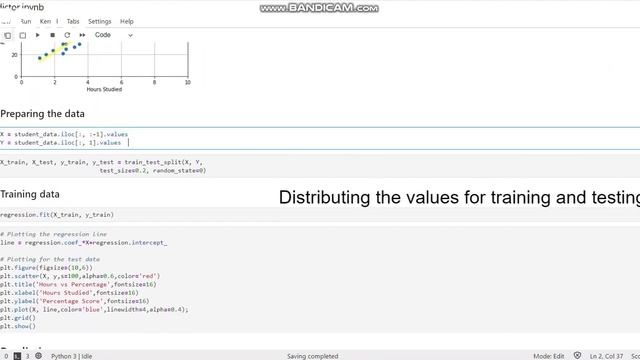Viewport: 640px width, 360px height.
Task: Click the 'Hours Studied' axis label on plot
Action: (x=104, y=89)
